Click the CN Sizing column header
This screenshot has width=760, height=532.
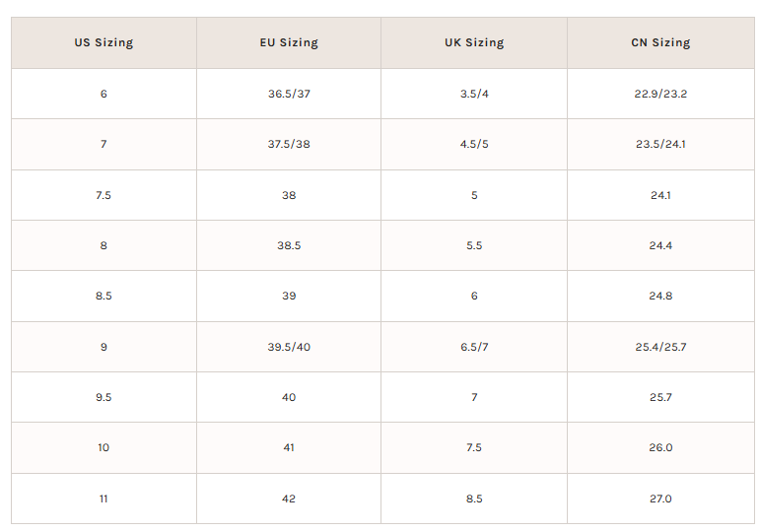tap(660, 42)
